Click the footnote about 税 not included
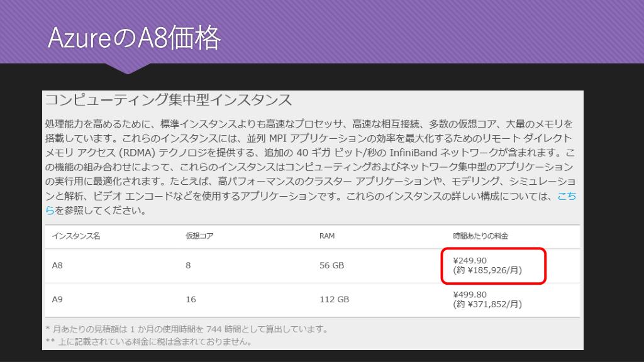This screenshot has width=644, height=362. tap(148, 341)
